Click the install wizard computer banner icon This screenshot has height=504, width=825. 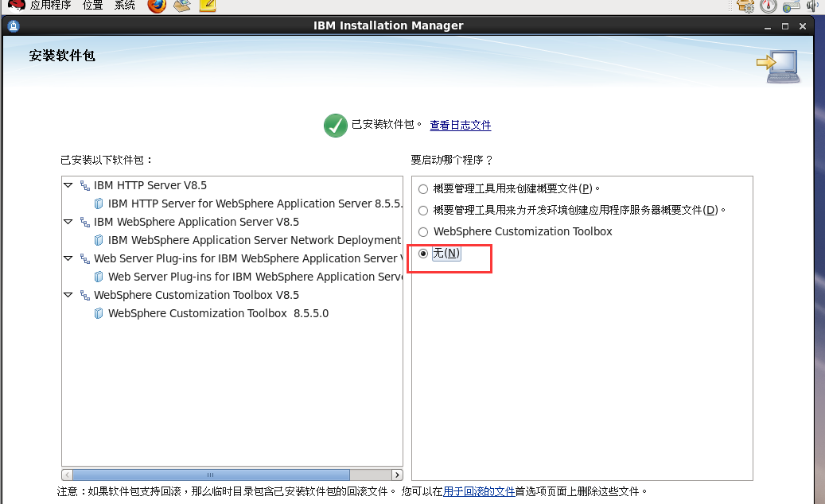click(x=777, y=66)
